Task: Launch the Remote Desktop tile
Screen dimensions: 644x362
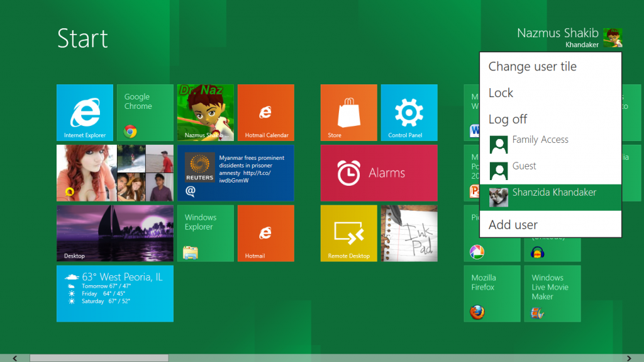Action: pos(348,233)
